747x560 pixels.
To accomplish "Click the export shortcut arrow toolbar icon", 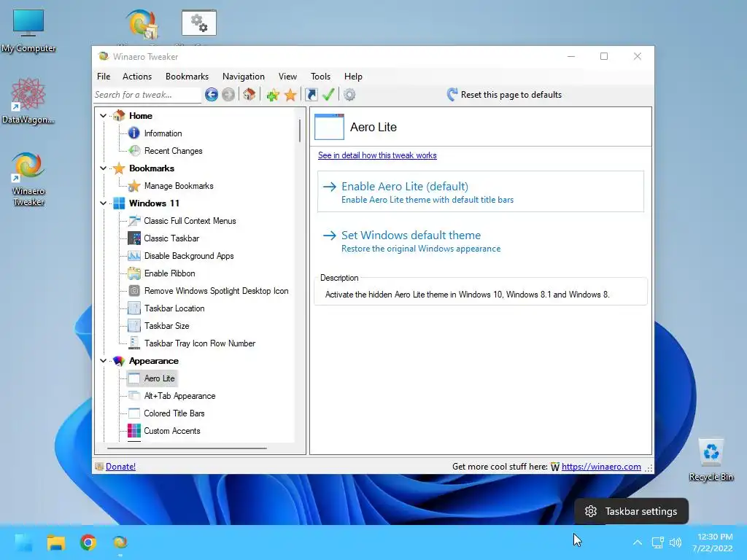I will [x=311, y=95].
